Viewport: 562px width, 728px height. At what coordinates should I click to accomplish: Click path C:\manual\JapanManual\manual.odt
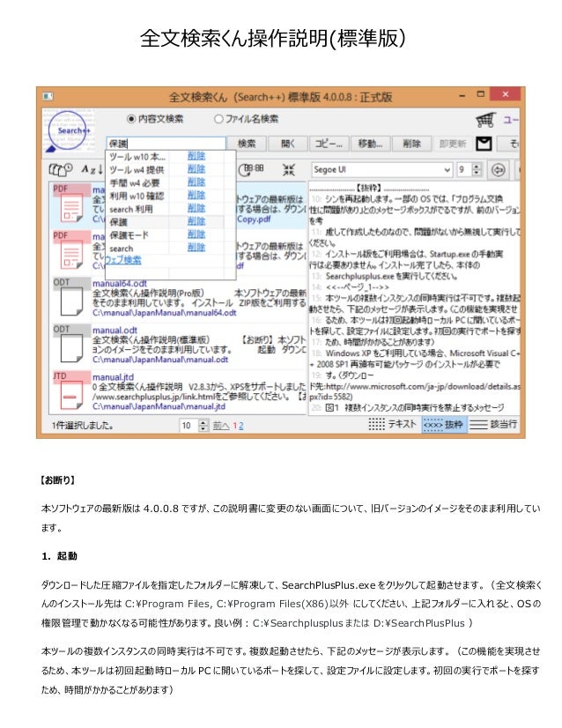tap(160, 360)
